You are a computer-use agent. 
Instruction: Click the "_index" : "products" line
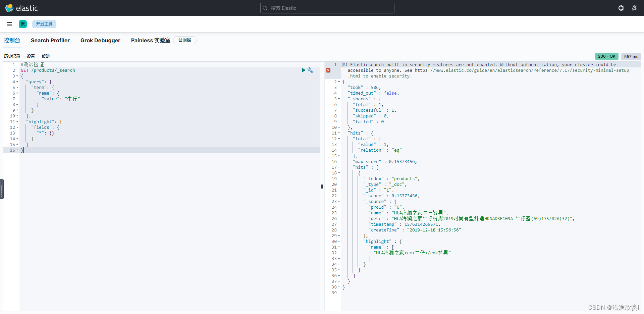[391, 179]
